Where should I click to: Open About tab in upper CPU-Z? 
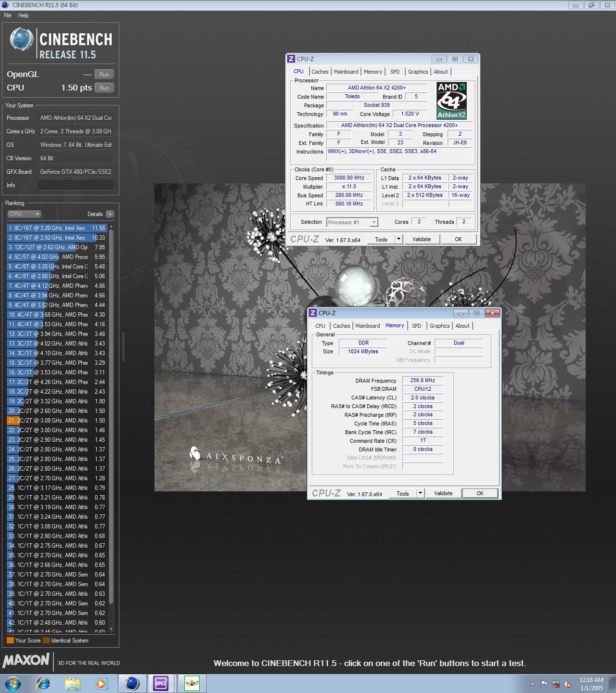441,72
